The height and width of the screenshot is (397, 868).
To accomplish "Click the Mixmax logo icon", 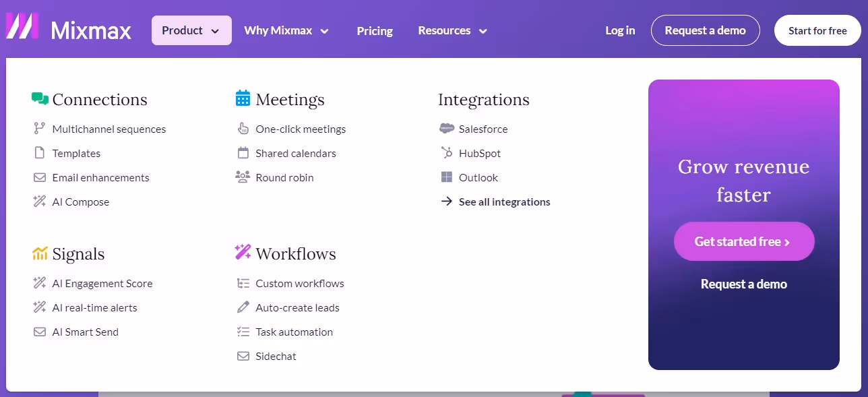I will pos(22,27).
